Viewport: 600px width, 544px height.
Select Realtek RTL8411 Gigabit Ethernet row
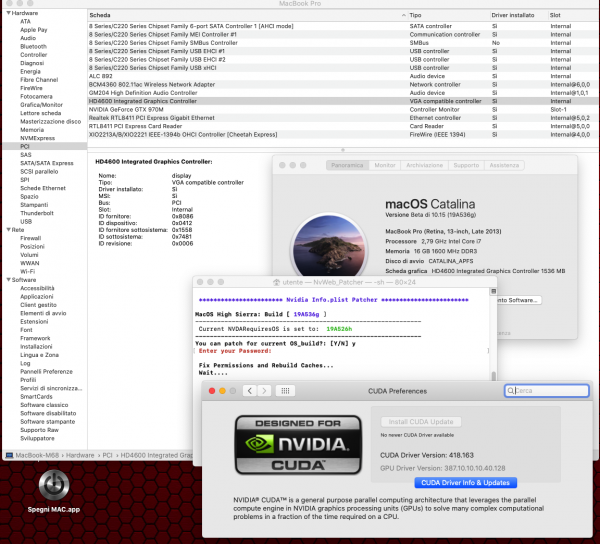pos(342,118)
